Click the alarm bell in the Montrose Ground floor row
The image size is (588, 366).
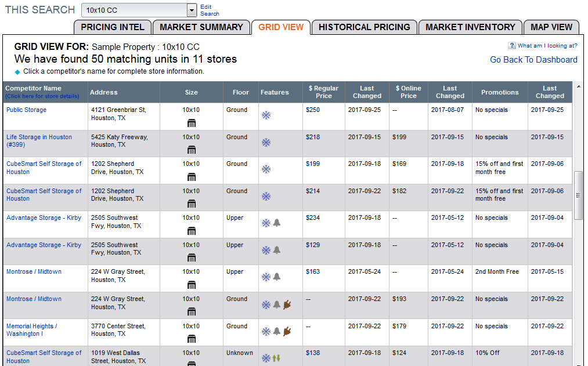click(277, 305)
